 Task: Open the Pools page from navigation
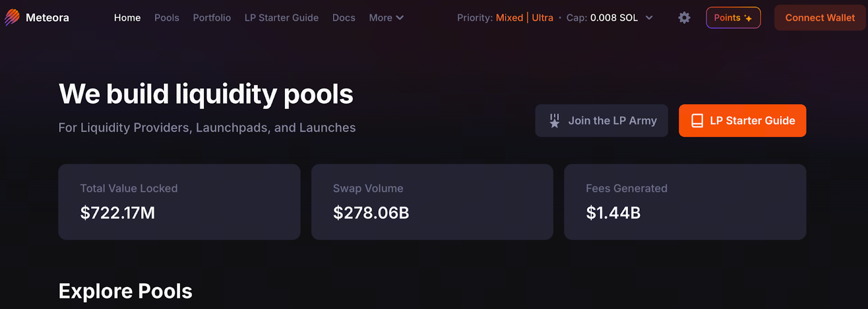pyautogui.click(x=167, y=18)
